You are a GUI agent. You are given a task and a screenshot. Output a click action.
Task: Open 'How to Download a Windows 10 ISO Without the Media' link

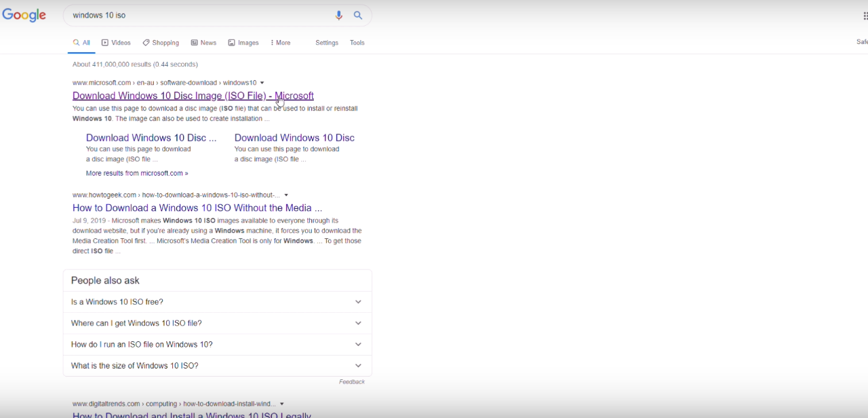point(197,208)
